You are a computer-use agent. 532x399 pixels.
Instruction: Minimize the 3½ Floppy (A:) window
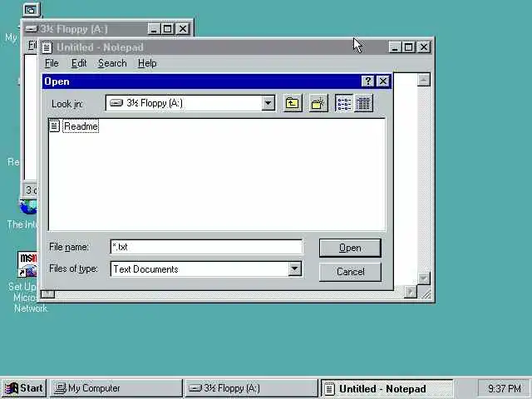coord(154,29)
